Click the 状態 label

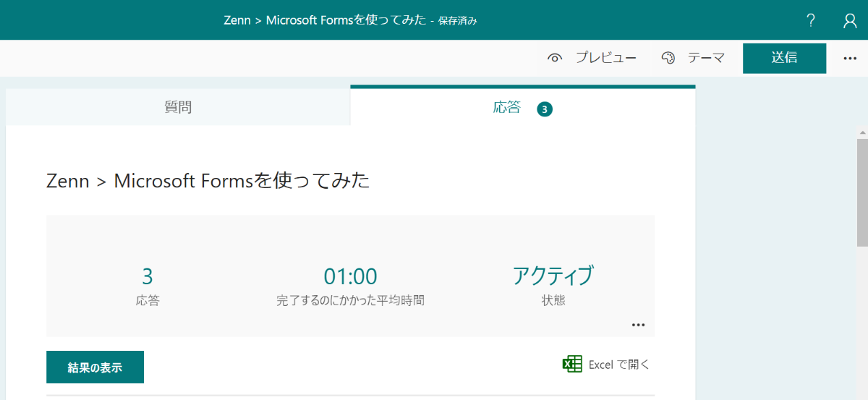553,299
